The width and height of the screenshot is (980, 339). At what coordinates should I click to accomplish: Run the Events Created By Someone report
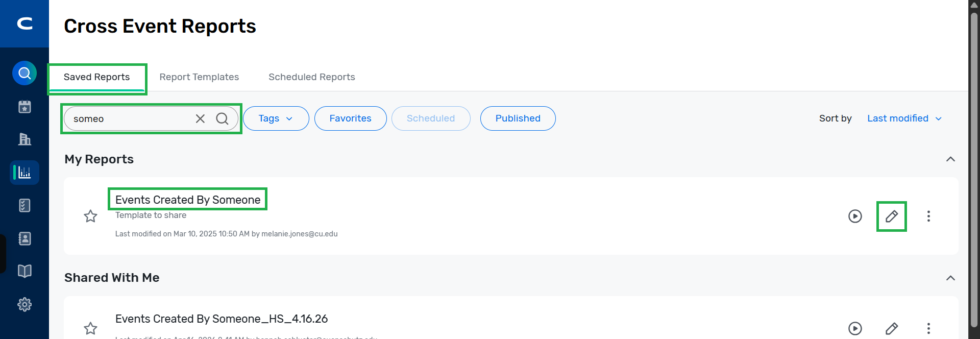855,216
